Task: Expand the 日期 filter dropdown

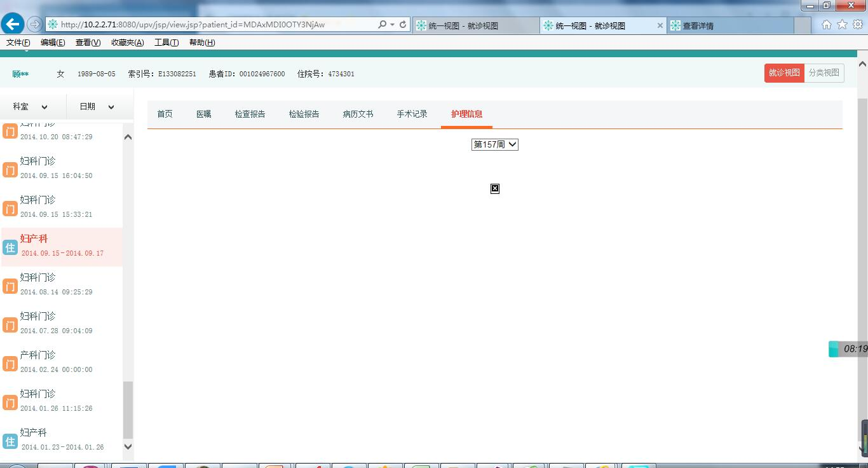Action: [97, 107]
